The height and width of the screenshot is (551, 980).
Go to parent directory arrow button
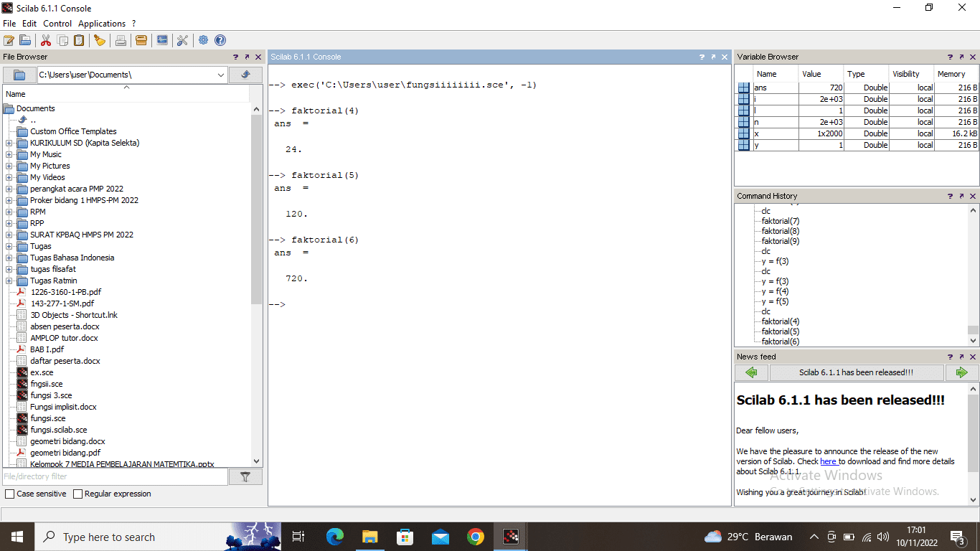pos(245,75)
